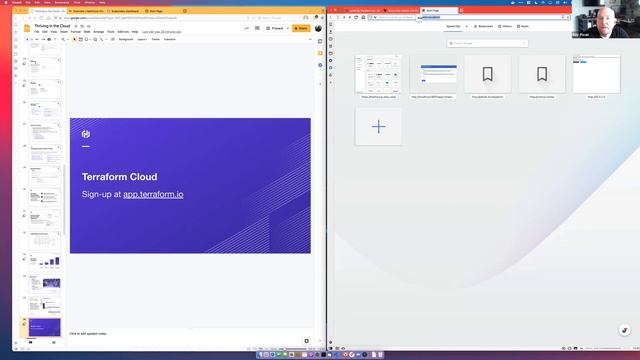Open the bookmarks panel icon in Vivaldi sidebar
Viewport: 640px width, 360px height.
tap(331, 24)
